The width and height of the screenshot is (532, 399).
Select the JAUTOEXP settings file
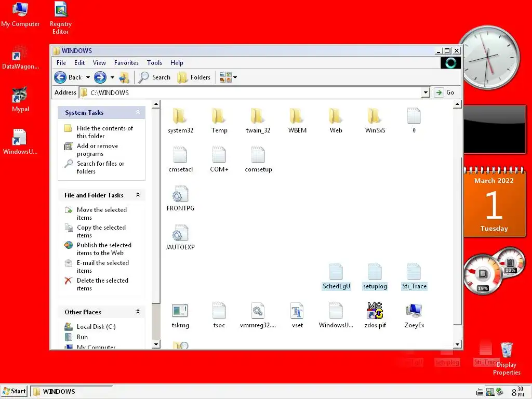pyautogui.click(x=180, y=237)
